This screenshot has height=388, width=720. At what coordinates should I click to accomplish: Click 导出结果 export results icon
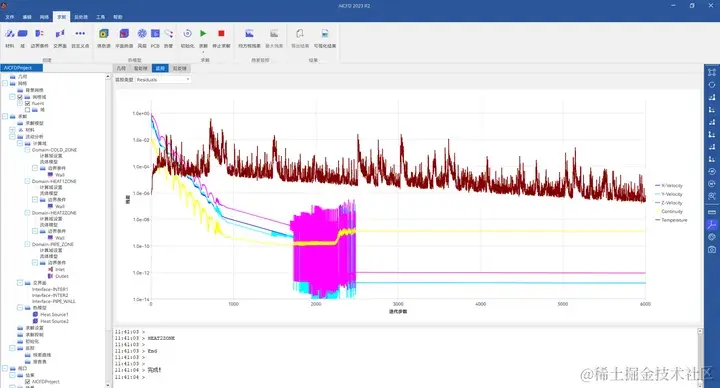(300, 34)
